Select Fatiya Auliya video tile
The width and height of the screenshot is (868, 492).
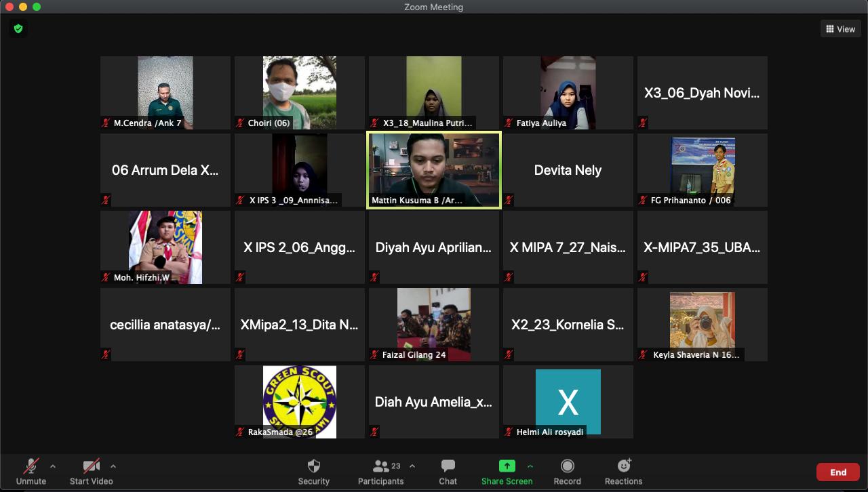tap(568, 93)
